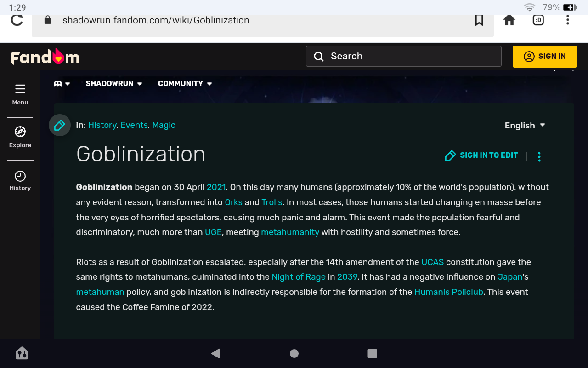Open the article's three-dot more options
588x368 pixels.
click(539, 157)
